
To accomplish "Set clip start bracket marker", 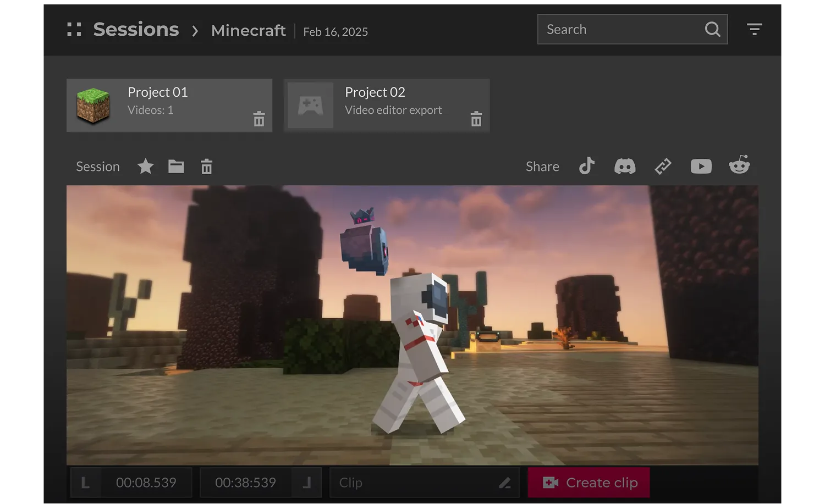I will 85,483.
